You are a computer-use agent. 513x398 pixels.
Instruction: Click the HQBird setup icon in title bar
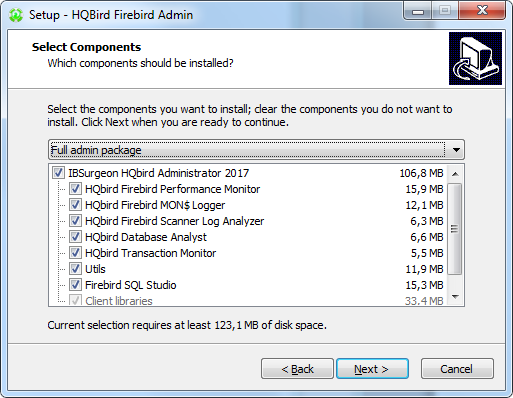pyautogui.click(x=16, y=15)
